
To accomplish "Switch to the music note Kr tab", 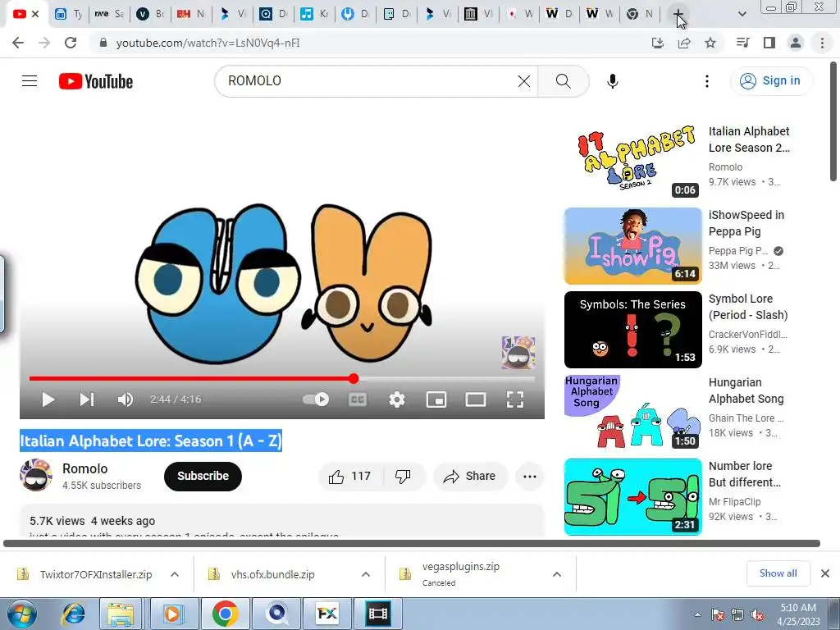I will pos(314,14).
